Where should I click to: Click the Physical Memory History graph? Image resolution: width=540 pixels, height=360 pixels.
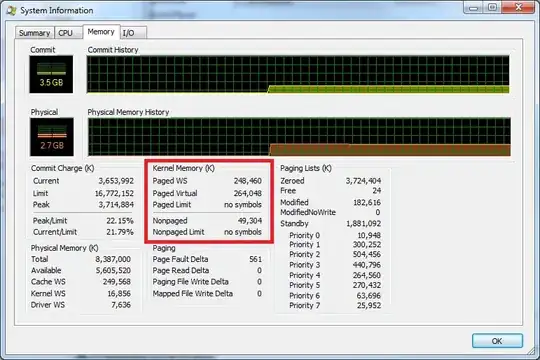pyautogui.click(x=299, y=137)
